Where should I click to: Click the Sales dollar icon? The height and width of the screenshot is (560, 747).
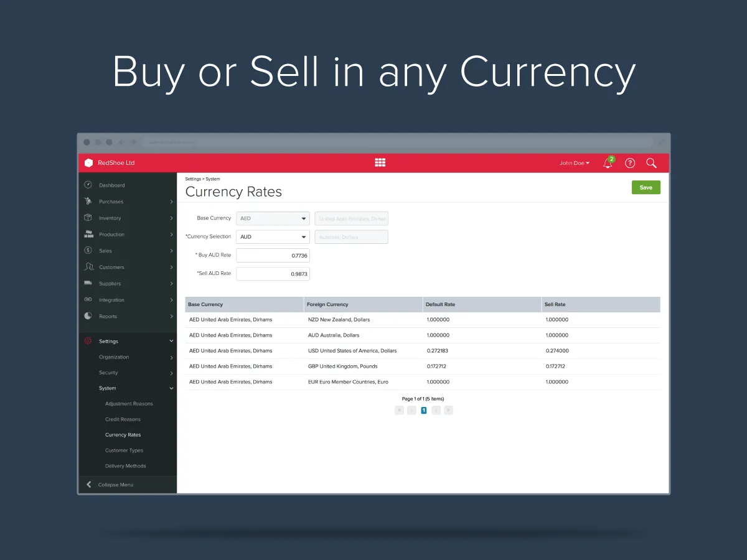click(88, 250)
